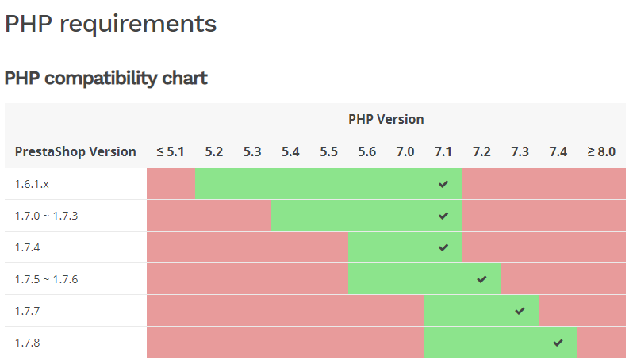Image resolution: width=633 pixels, height=364 pixels.
Task: Select the ≤ 5.1 column header
Action: [x=171, y=151]
